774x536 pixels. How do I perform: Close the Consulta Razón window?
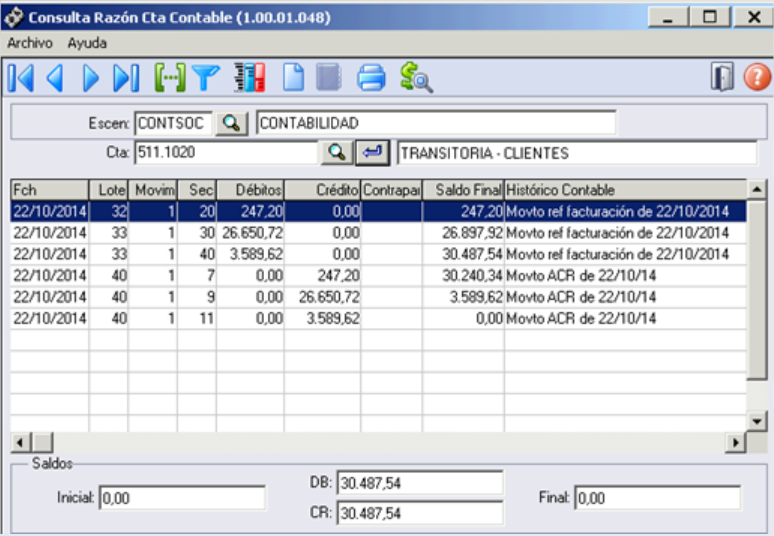[753, 17]
